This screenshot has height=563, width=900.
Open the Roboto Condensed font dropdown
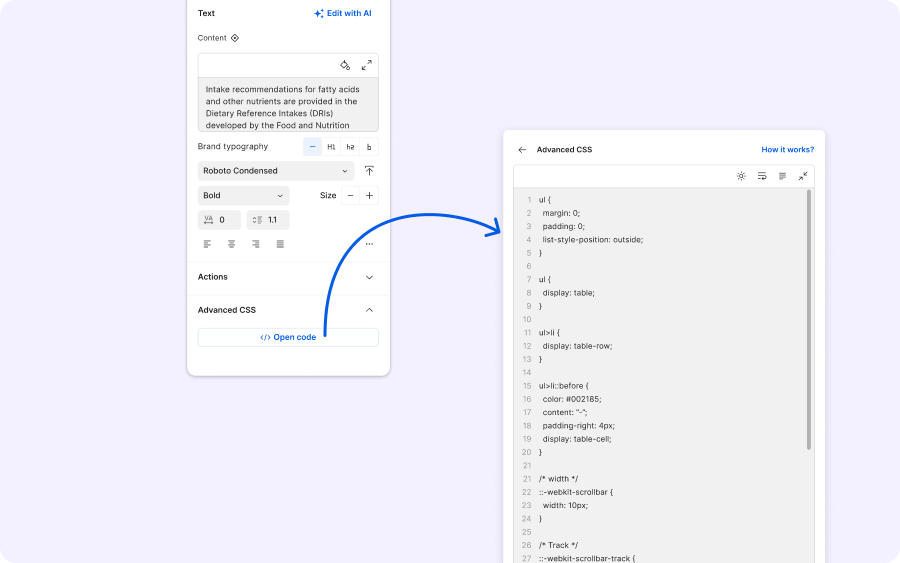click(276, 171)
